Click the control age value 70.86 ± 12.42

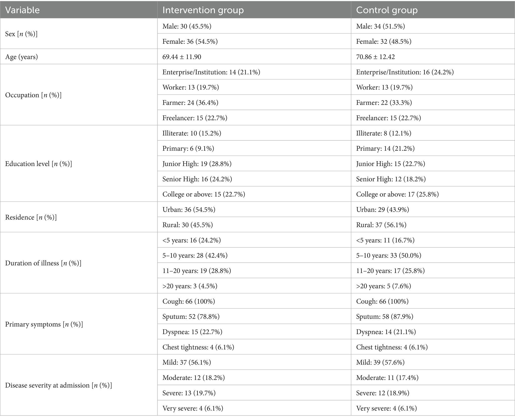point(375,57)
